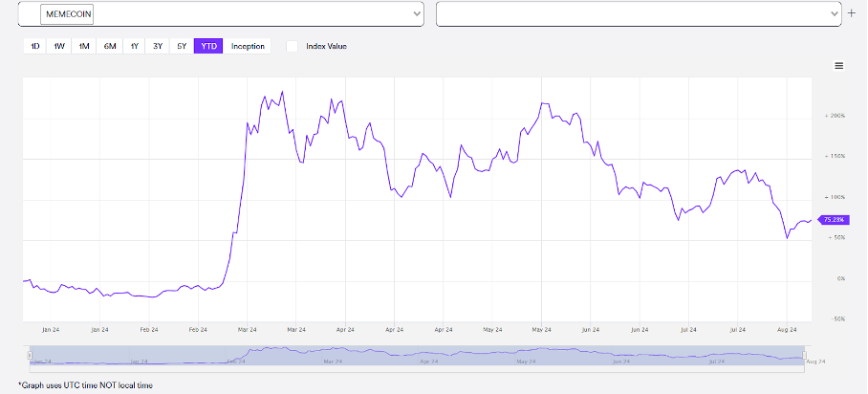868x394 pixels.
Task: Click the 75.23% current value label
Action: pos(834,220)
